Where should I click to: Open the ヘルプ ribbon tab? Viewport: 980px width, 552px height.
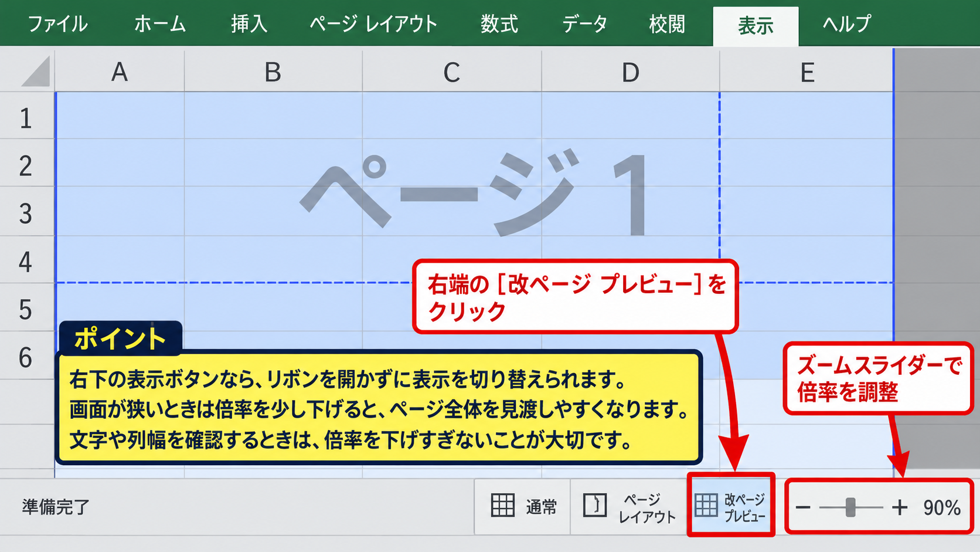[x=847, y=24]
